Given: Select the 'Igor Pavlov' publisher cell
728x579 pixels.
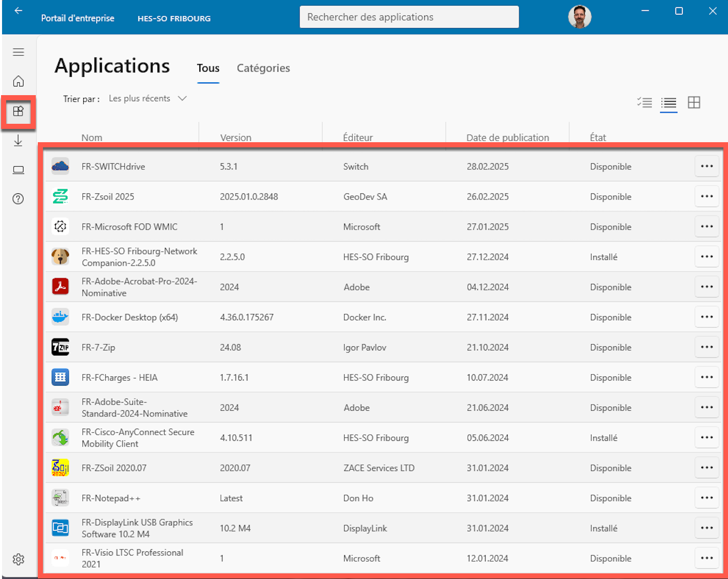Looking at the screenshot, I should pyautogui.click(x=365, y=348).
